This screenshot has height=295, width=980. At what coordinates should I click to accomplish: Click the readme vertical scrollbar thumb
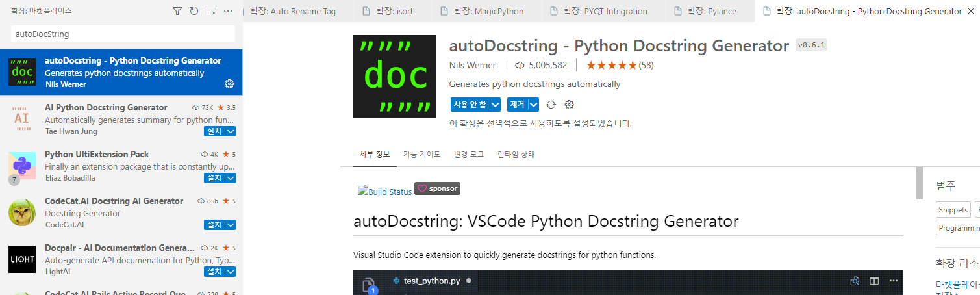tap(919, 183)
